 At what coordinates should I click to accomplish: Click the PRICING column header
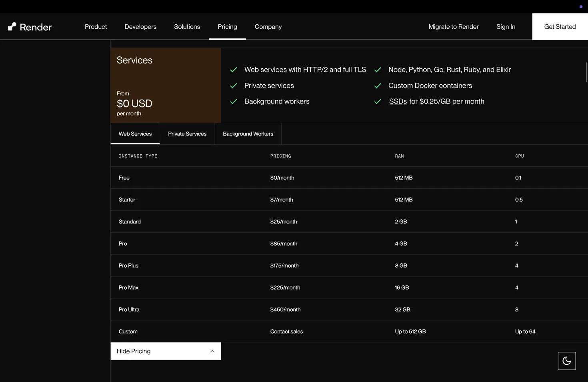tap(280, 156)
